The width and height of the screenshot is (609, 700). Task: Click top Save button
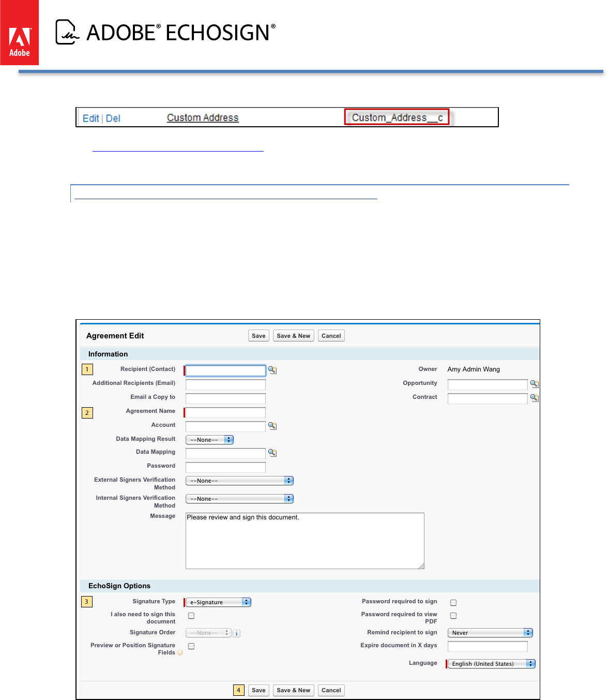(258, 336)
